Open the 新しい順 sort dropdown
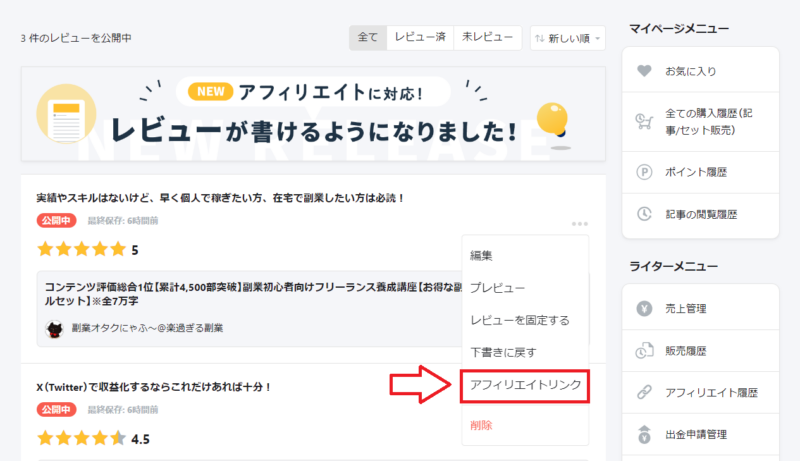This screenshot has width=800, height=461. click(x=568, y=38)
